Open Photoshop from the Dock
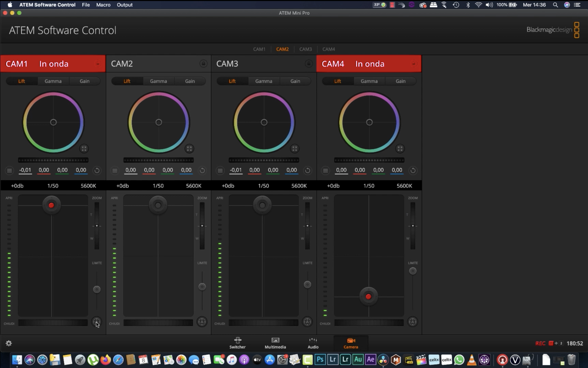The image size is (588, 368). click(x=320, y=359)
